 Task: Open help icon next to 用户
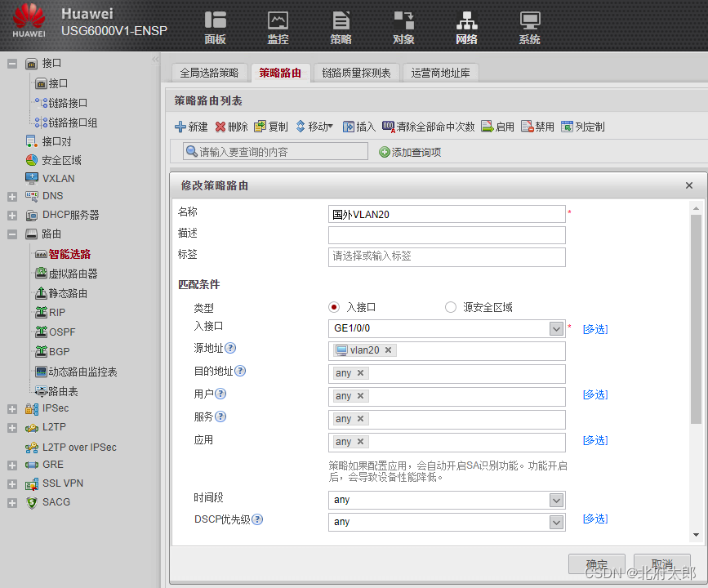coord(220,394)
